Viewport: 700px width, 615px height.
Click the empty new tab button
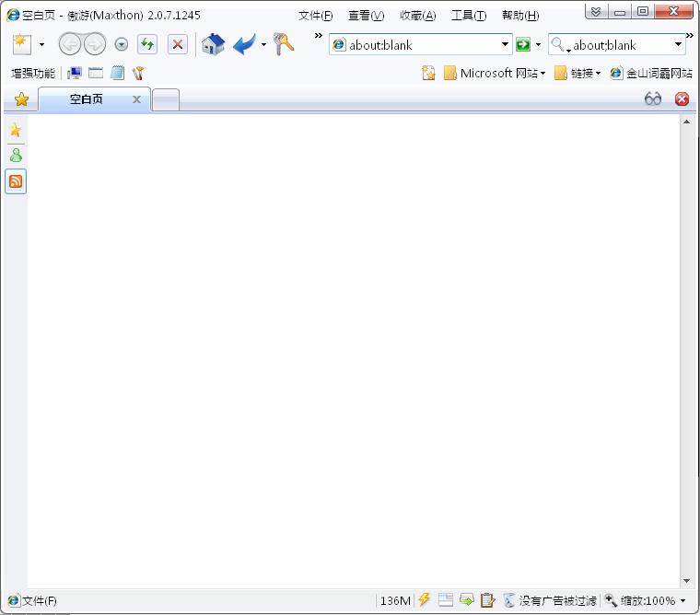[166, 99]
